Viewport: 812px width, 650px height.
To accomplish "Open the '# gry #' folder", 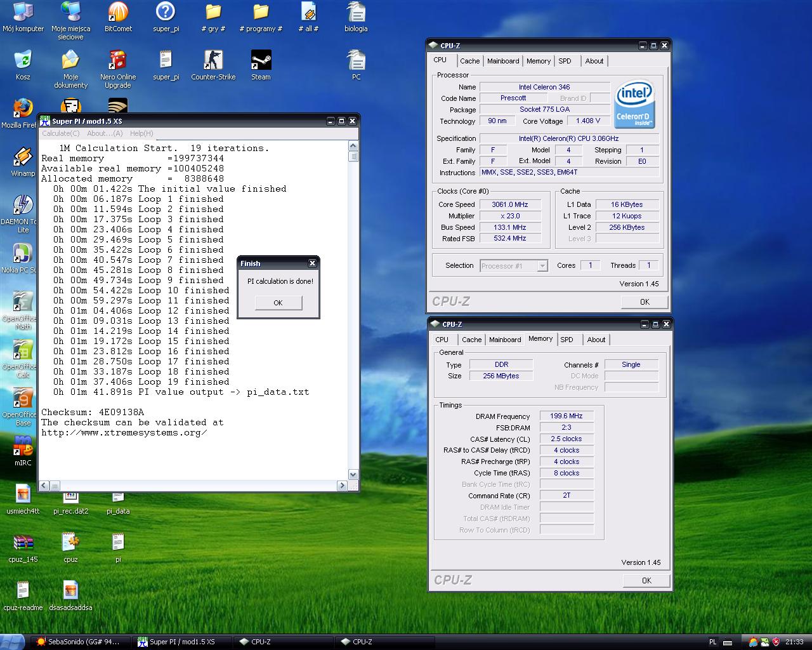I will click(x=213, y=17).
